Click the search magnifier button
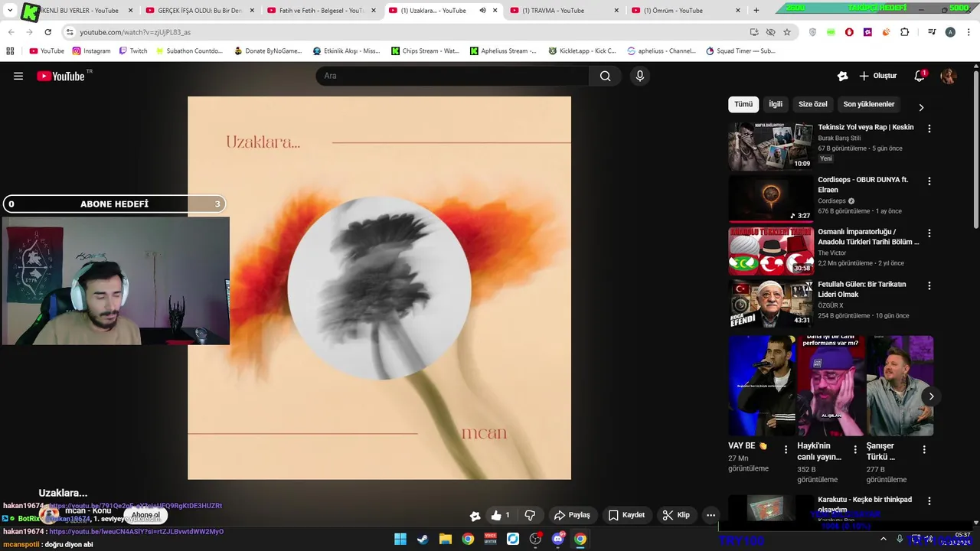Image resolution: width=980 pixels, height=551 pixels. [605, 76]
